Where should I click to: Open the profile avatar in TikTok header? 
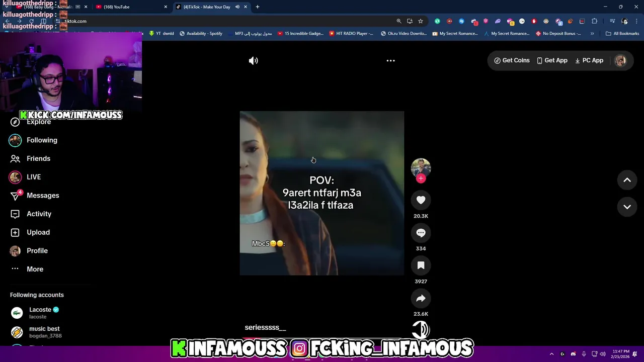[x=620, y=60]
